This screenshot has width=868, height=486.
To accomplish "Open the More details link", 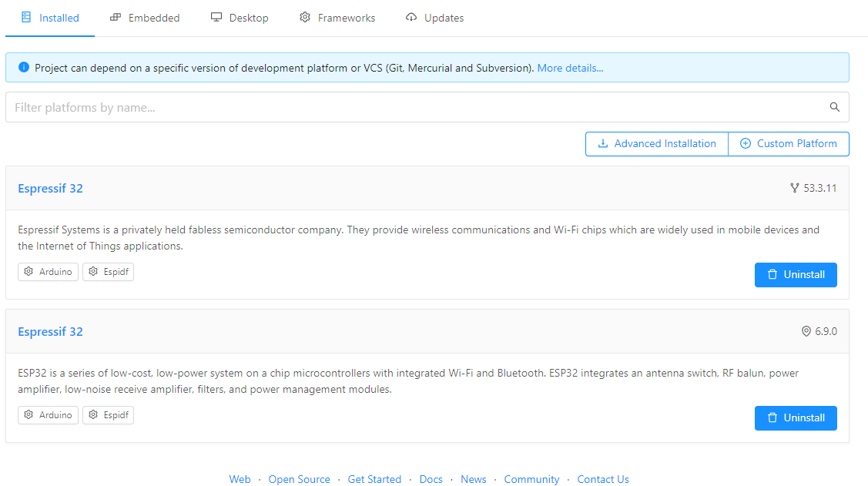I will 570,68.
